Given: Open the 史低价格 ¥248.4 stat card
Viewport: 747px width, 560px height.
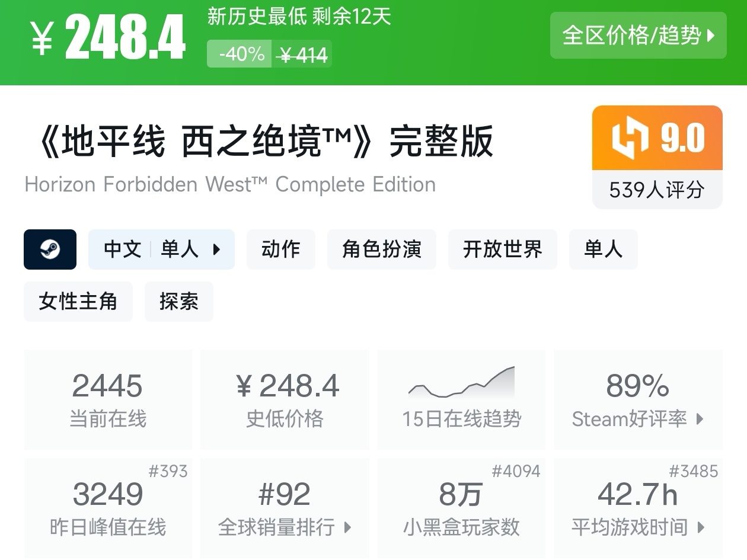Looking at the screenshot, I should [285, 399].
